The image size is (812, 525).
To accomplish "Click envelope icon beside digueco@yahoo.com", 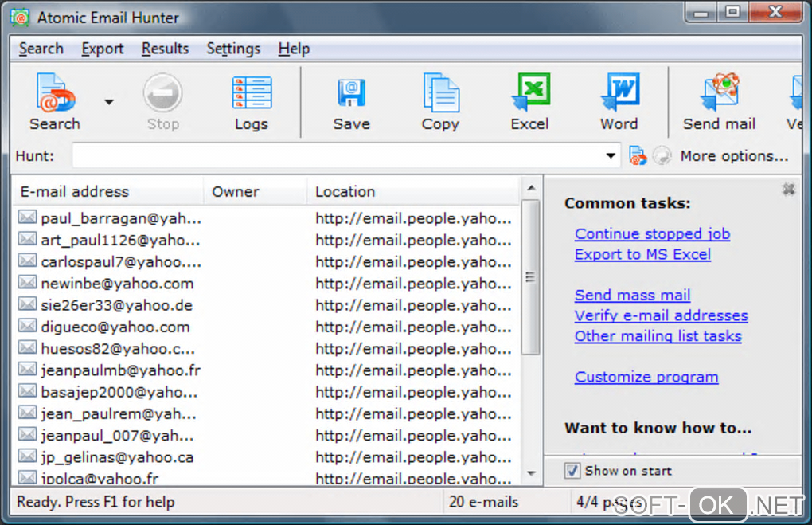I will (x=27, y=326).
